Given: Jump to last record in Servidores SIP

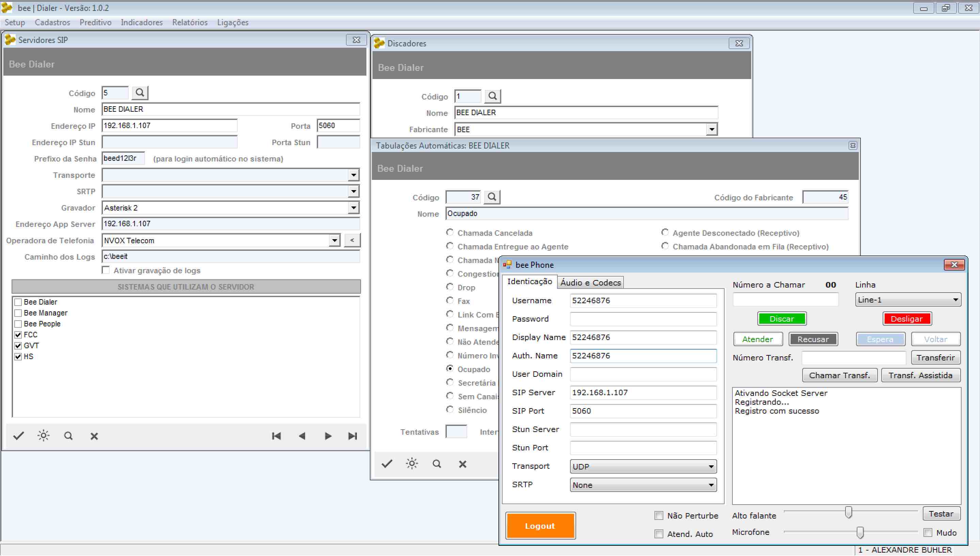Looking at the screenshot, I should 353,436.
